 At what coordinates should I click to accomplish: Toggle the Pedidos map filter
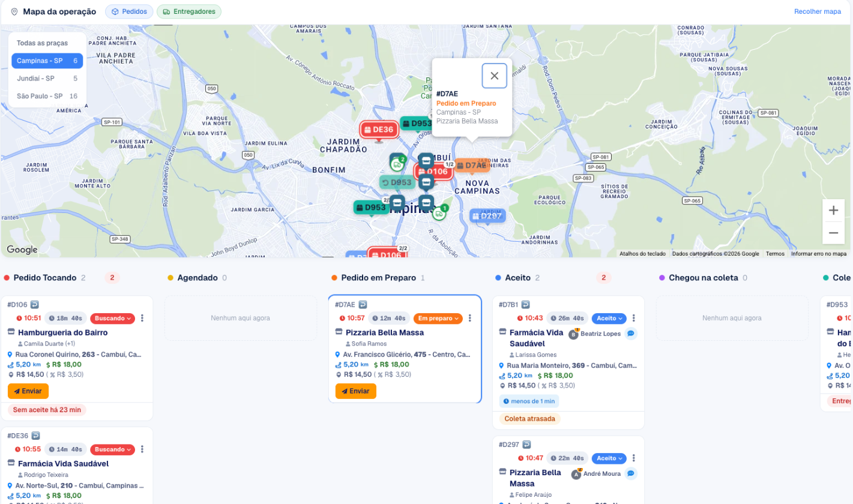pos(130,11)
